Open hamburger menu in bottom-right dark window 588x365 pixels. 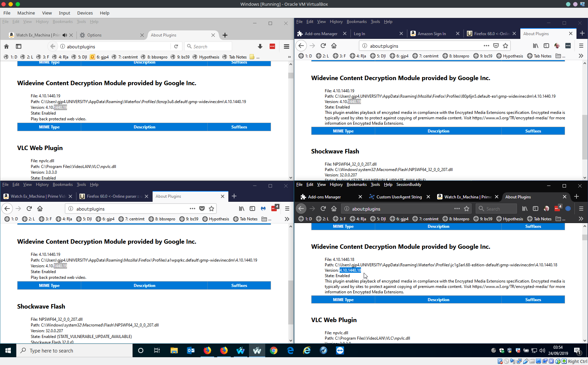(581, 209)
